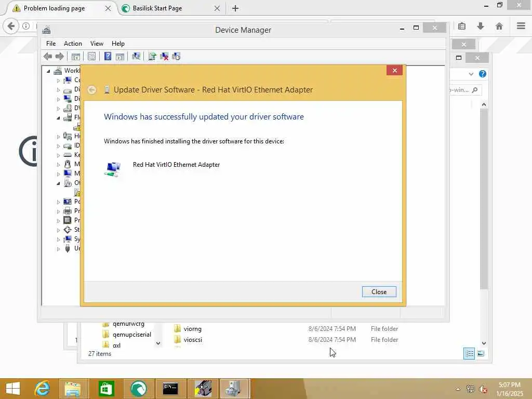Click the Back arrow in Device Manager toolbar
Screen dimensions: 532x399
click(x=48, y=56)
